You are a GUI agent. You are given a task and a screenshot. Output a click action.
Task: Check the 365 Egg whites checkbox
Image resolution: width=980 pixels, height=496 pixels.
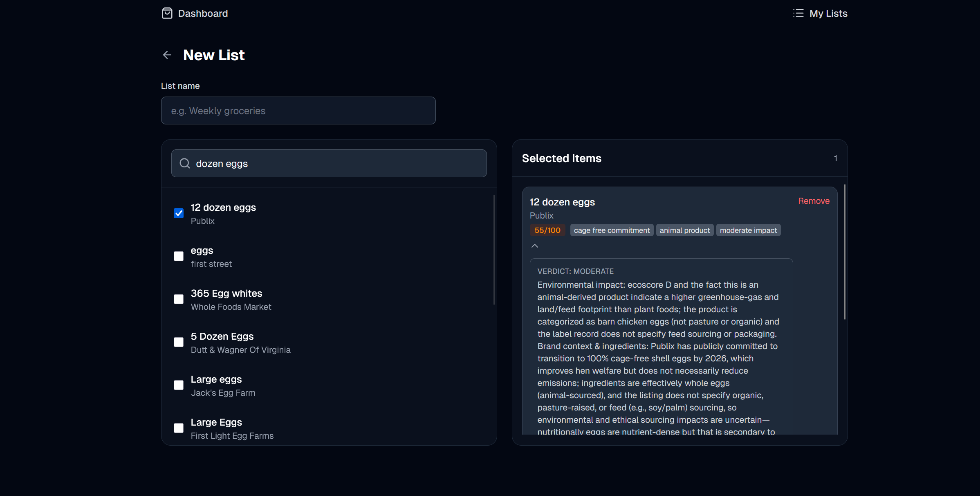179,299
